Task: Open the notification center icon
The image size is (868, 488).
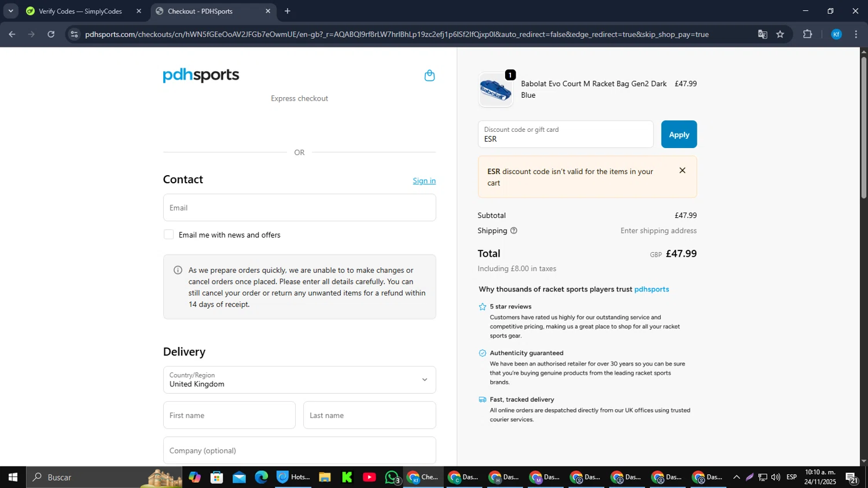Action: click(852, 477)
